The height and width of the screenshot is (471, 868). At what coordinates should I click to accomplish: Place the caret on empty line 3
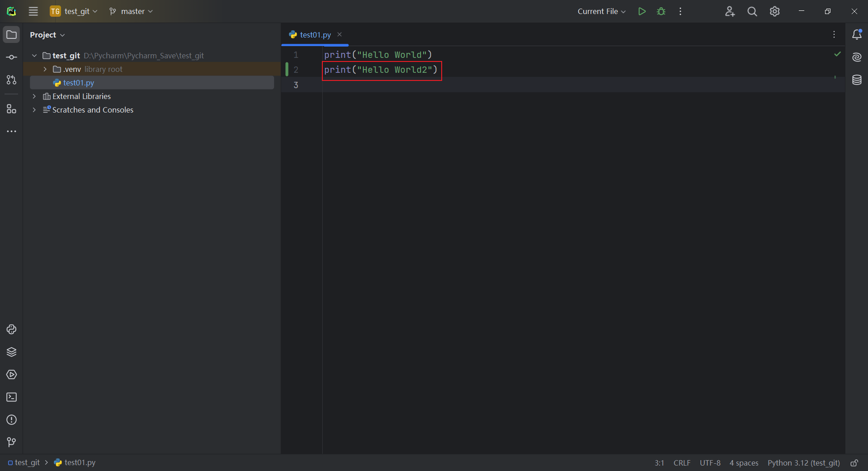tap(583, 85)
